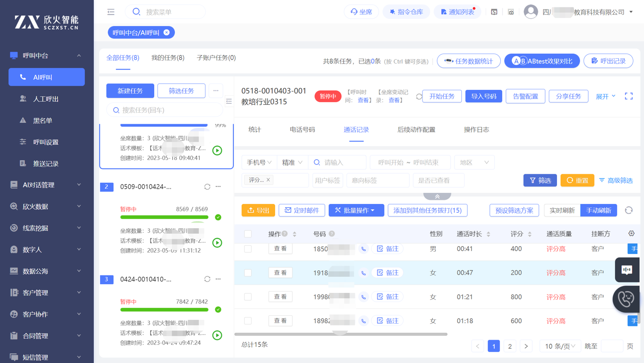
Task: Click the sidebar collapse hamburger icon
Action: point(111,12)
